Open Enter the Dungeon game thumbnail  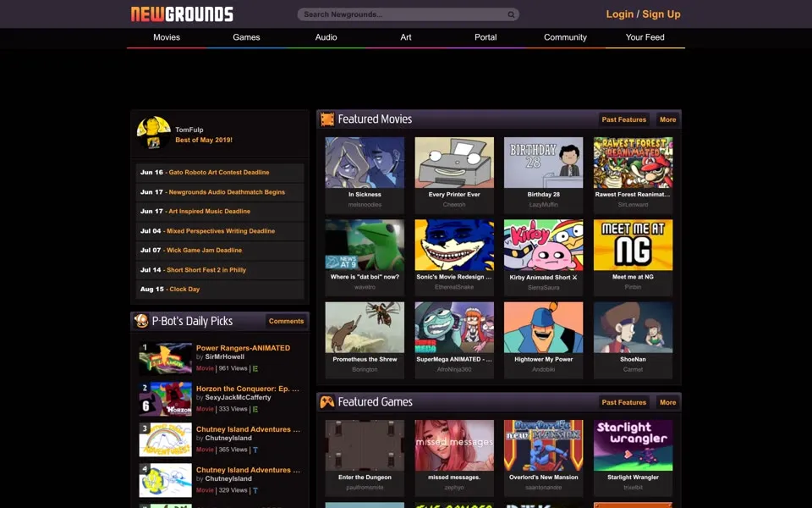click(365, 445)
